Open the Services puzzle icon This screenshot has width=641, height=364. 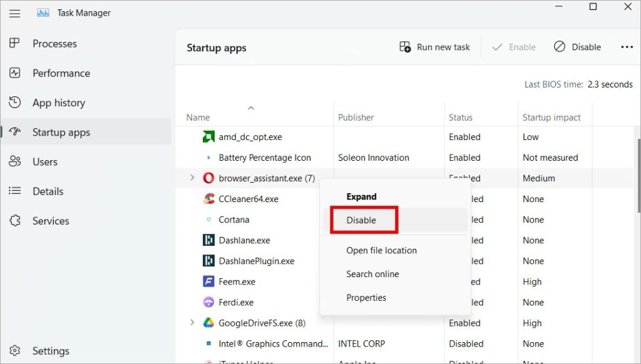coord(15,221)
